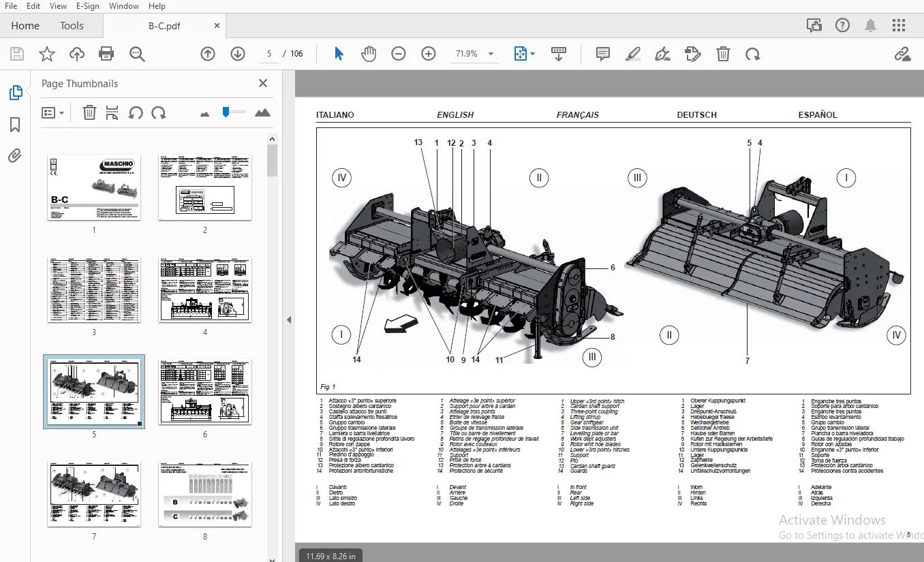Open the sign document tool
Image resolution: width=924 pixels, height=562 pixels.
[x=662, y=54]
